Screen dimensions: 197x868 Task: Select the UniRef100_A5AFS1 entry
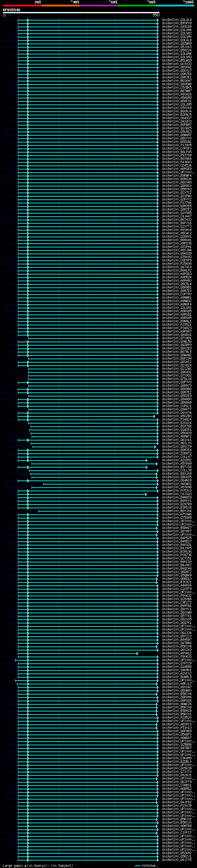(x=177, y=101)
